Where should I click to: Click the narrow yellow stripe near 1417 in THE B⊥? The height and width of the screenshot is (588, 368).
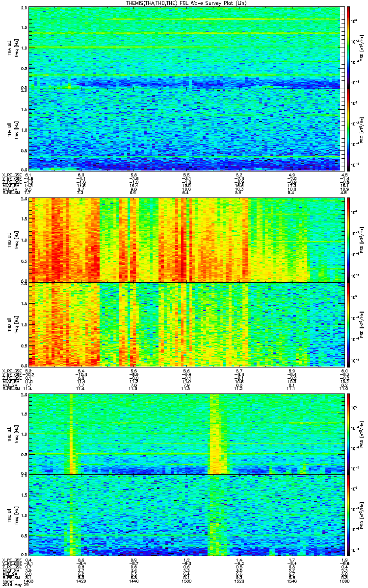pyautogui.click(x=71, y=434)
